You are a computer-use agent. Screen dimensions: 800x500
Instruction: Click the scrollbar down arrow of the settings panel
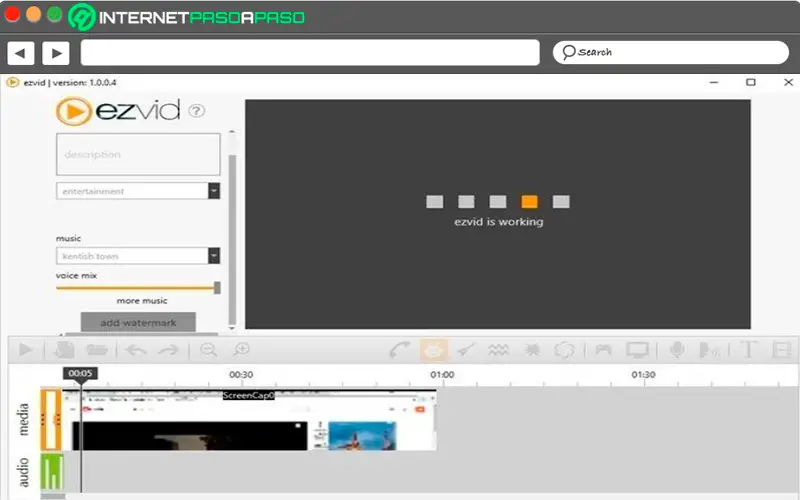[232, 328]
